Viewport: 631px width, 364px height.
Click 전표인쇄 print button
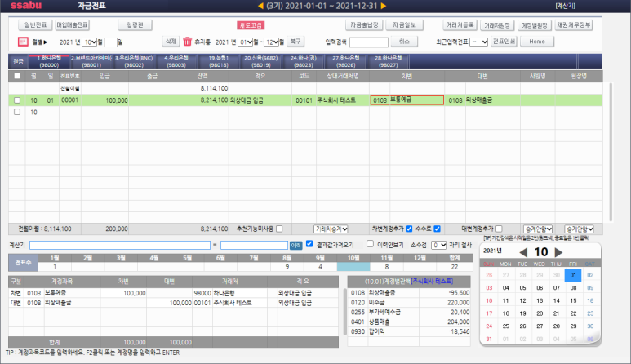tap(504, 42)
